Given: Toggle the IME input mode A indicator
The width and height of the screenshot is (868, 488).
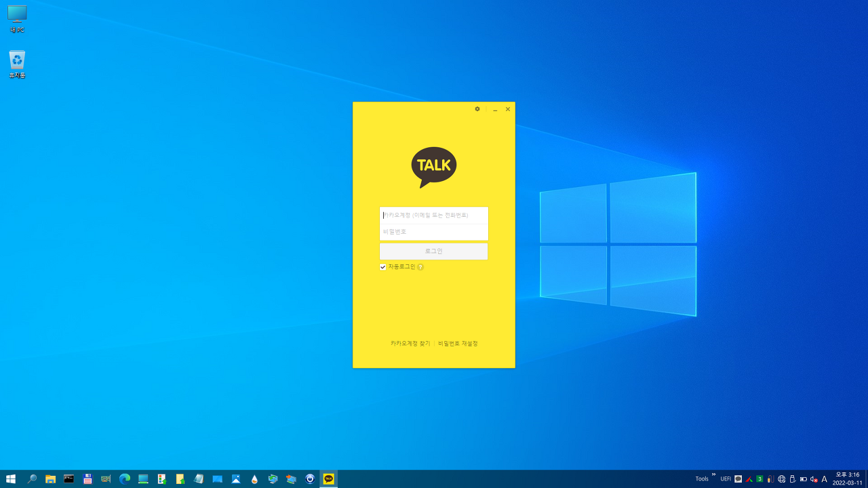Looking at the screenshot, I should 825,479.
